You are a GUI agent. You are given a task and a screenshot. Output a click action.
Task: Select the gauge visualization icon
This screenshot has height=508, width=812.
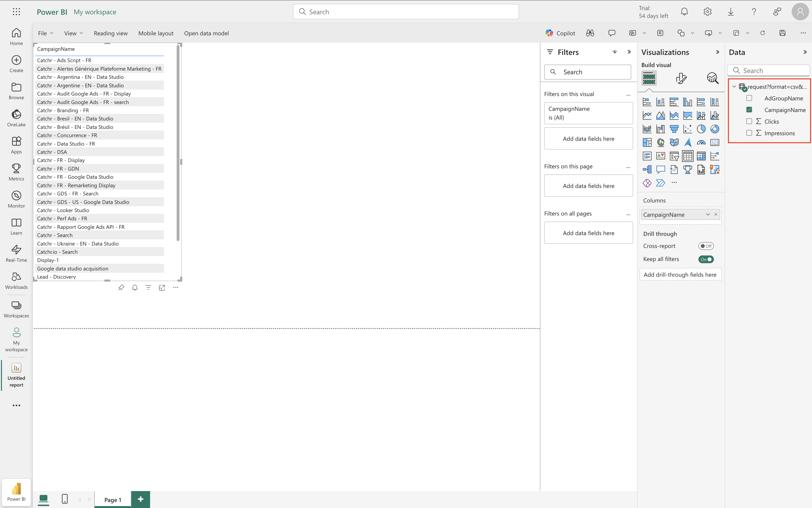click(701, 142)
